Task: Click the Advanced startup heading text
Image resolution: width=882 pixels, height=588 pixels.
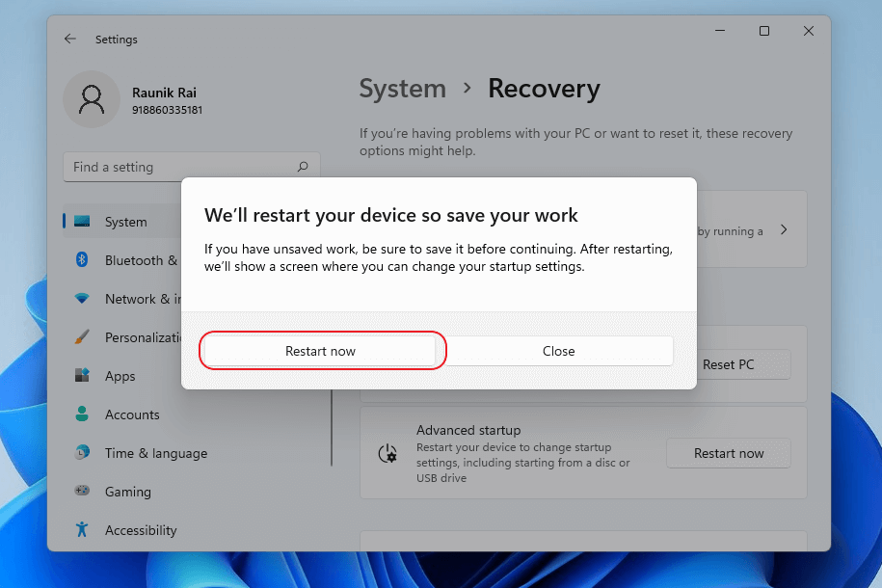Action: (468, 430)
